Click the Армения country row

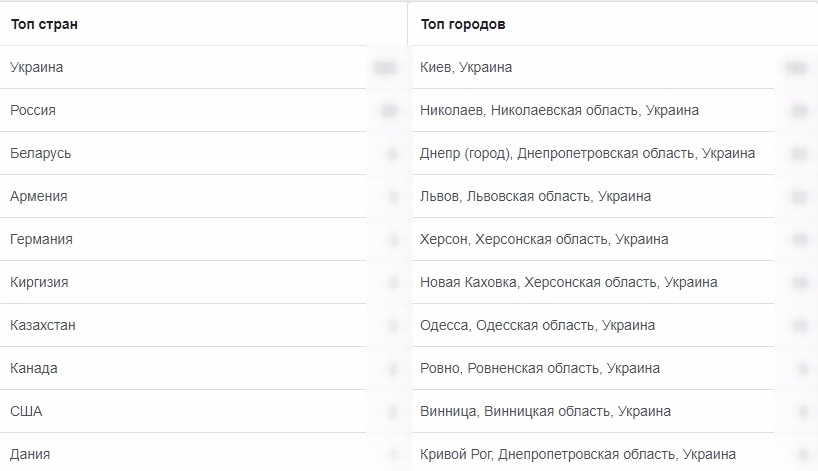(39, 196)
